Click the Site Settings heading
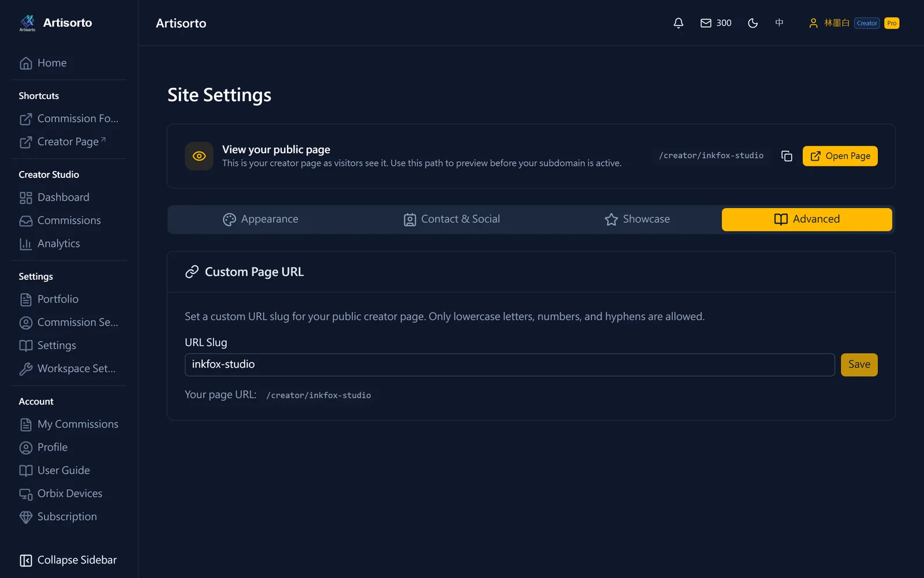Viewport: 924px width, 578px height. 219,95
